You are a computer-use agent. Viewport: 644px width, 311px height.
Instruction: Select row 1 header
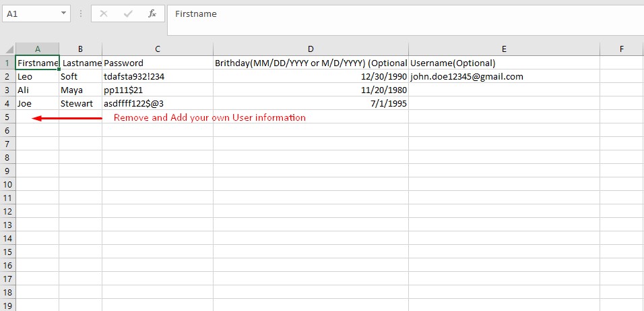(8, 63)
